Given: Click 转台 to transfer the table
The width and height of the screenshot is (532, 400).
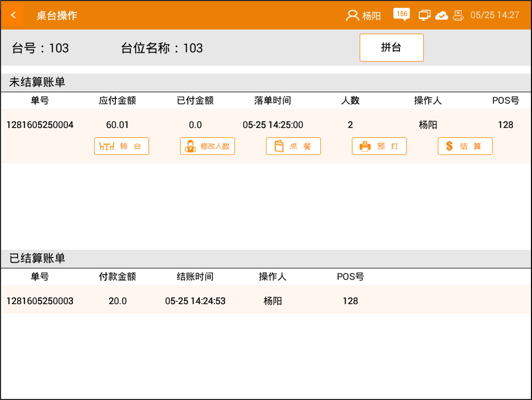Looking at the screenshot, I should pos(121,146).
